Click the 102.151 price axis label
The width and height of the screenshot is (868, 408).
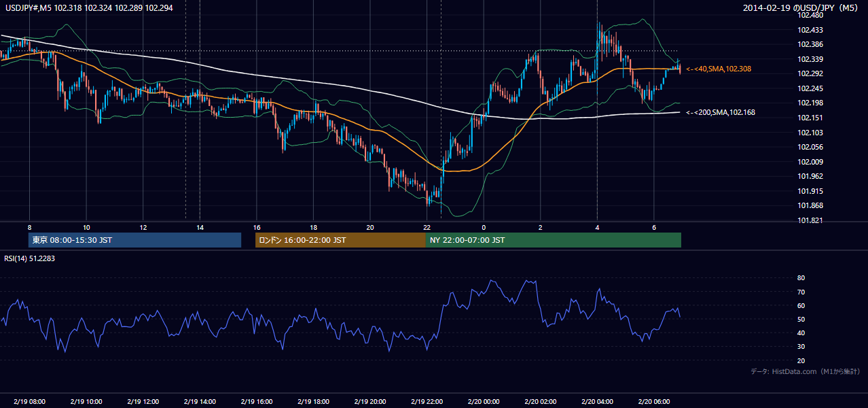pos(810,118)
